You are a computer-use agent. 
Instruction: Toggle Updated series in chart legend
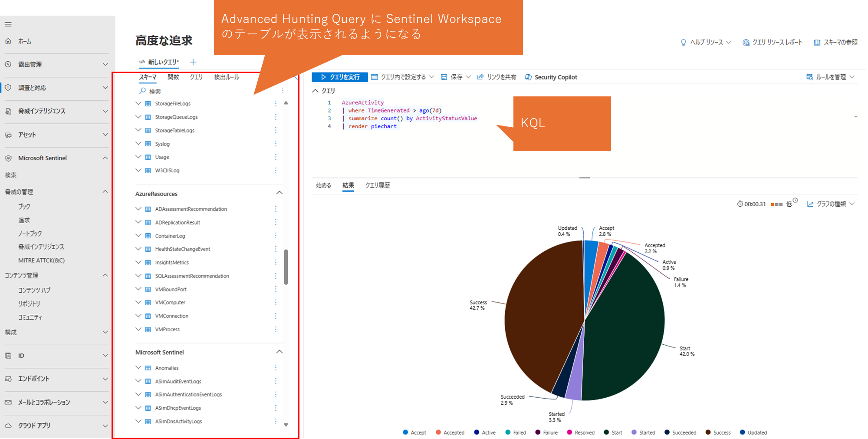pyautogui.click(x=753, y=432)
